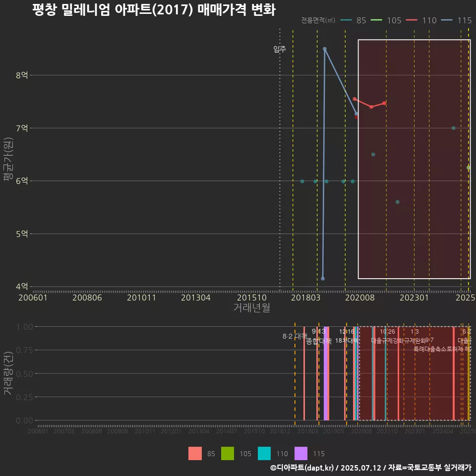The width and height of the screenshot is (476, 476).
Task: Click the '7억' y-axis label
Action: [x=22, y=128]
